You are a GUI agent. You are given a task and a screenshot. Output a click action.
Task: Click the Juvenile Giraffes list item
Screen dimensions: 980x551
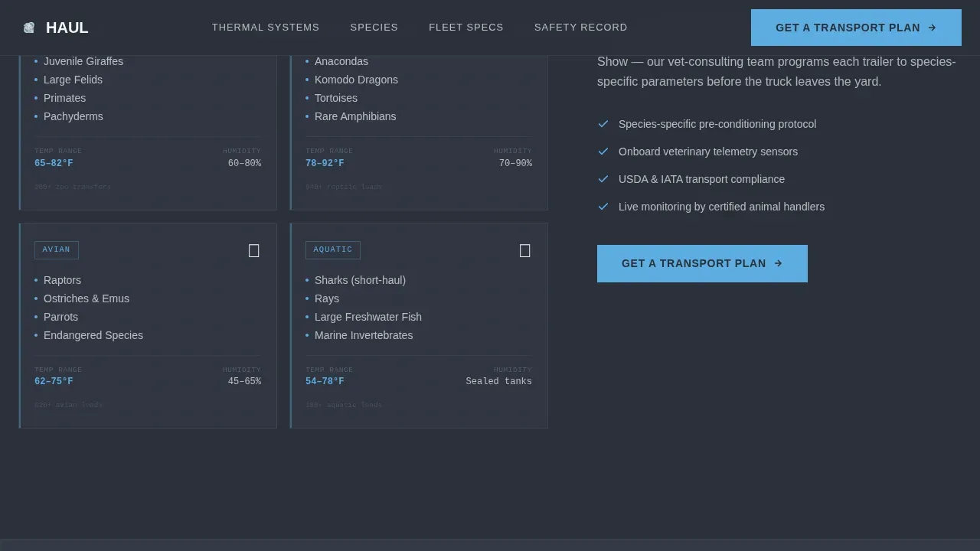[83, 61]
